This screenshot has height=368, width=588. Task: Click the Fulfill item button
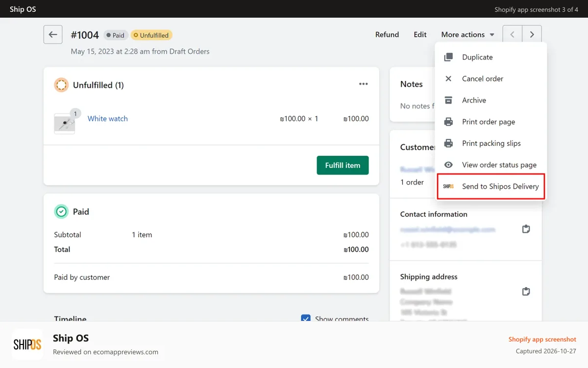pos(343,165)
